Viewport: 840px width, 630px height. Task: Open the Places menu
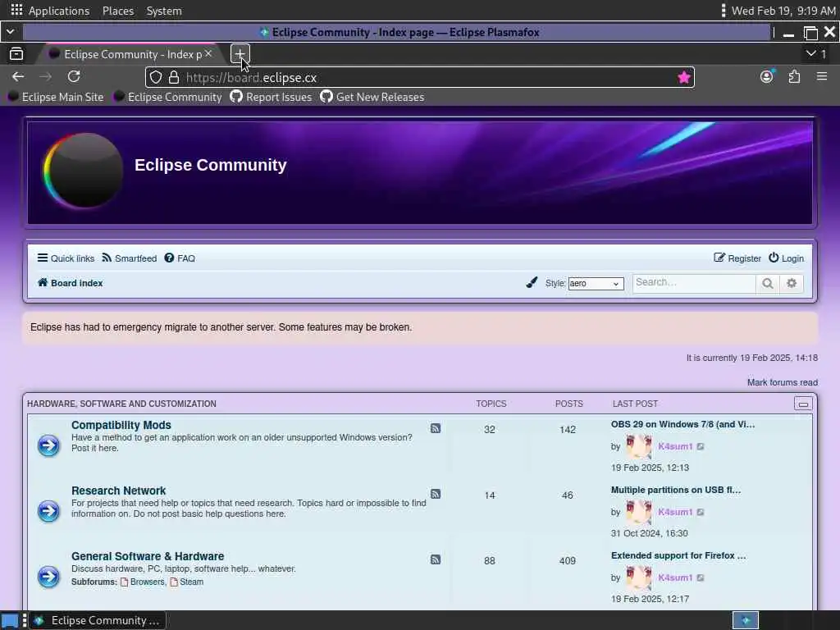click(118, 11)
